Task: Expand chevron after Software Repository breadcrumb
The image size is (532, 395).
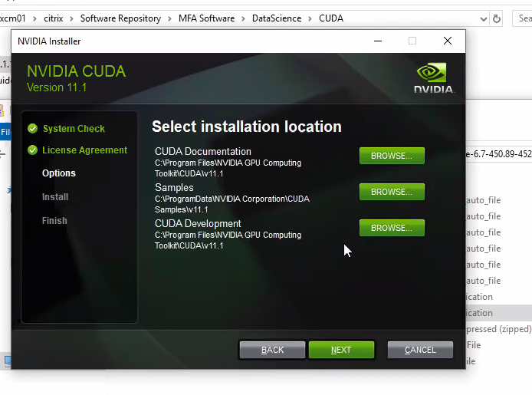Action: pyautogui.click(x=169, y=18)
